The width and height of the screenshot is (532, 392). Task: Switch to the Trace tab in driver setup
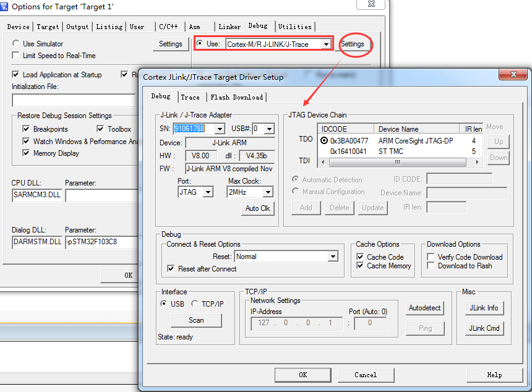tap(191, 97)
